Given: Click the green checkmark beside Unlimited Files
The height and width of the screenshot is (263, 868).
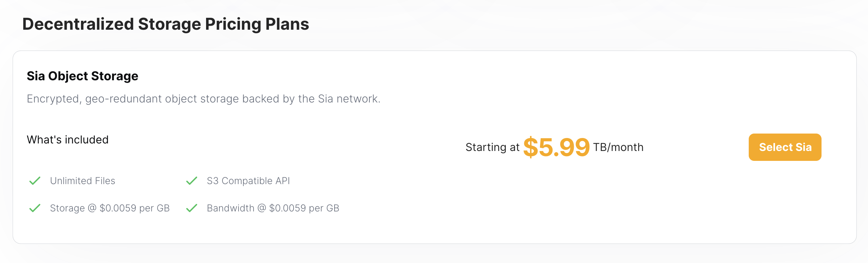Looking at the screenshot, I should click(x=35, y=181).
